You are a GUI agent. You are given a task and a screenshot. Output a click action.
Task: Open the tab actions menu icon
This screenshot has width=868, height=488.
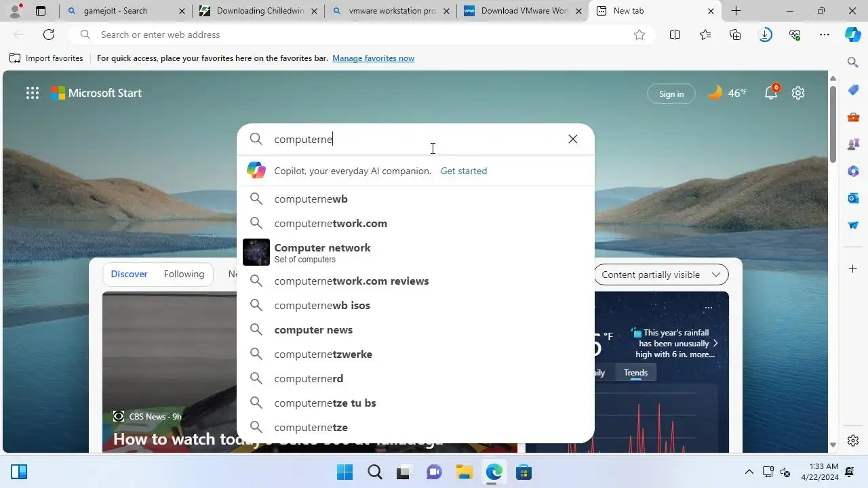tap(41, 11)
